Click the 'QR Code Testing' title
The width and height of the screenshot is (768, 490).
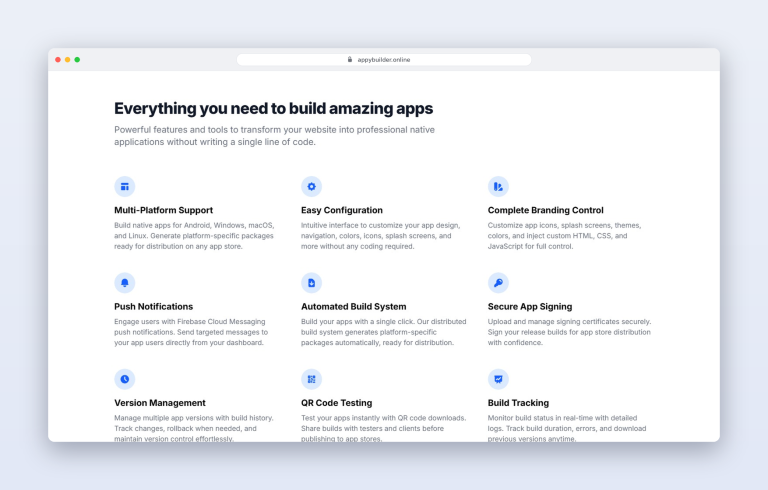coord(336,403)
